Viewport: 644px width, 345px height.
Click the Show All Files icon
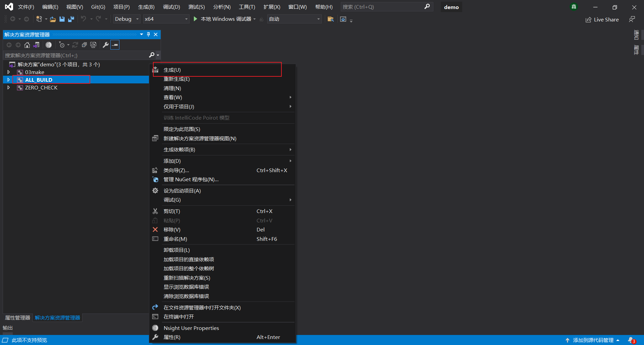click(x=93, y=45)
